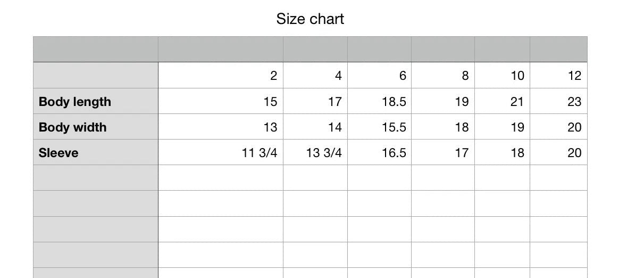Click the empty cell below 11 3/4
This screenshot has width=644, height=278.
click(x=221, y=178)
